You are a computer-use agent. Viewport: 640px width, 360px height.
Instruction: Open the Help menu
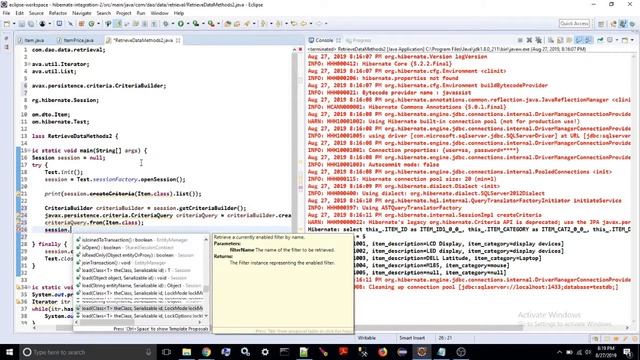pos(179,13)
